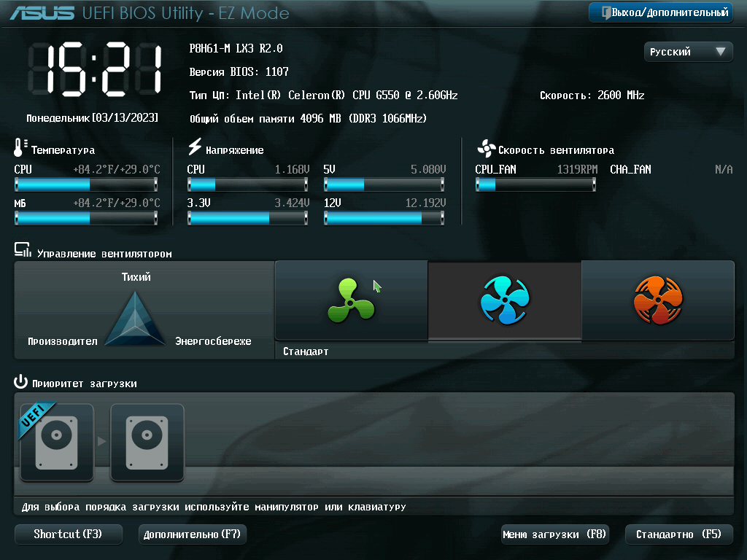The width and height of the screenshot is (747, 560).
Task: Click the Приоритет загрузки heading
Action: tap(85, 384)
